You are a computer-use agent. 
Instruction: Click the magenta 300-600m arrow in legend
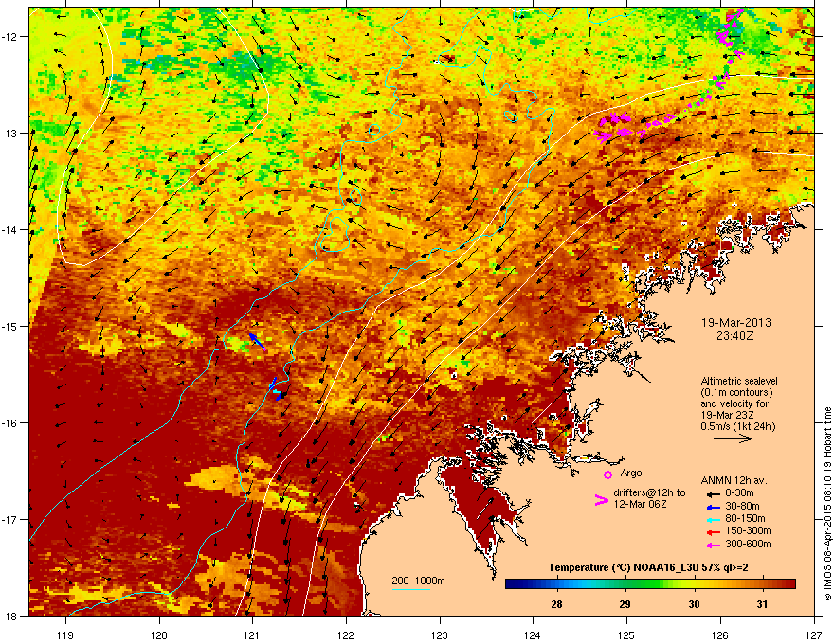click(x=714, y=545)
